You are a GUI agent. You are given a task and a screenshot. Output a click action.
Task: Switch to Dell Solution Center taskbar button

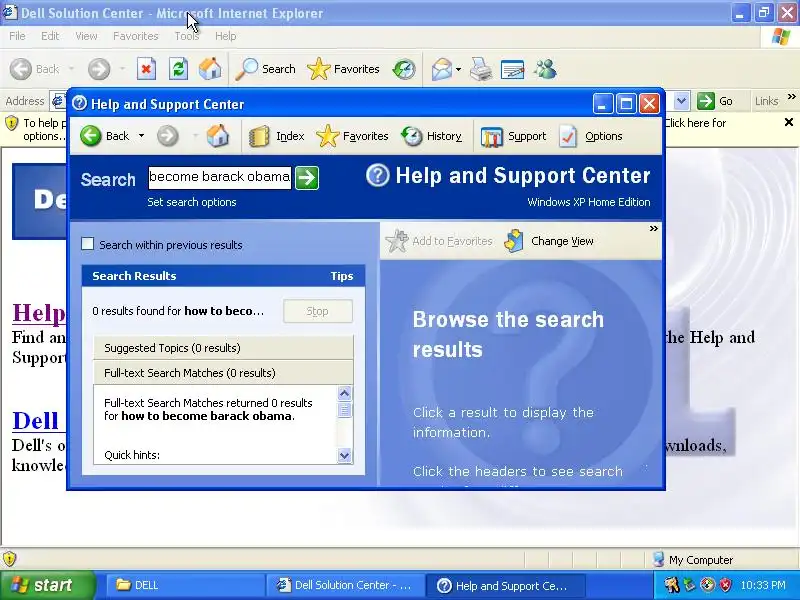[344, 585]
